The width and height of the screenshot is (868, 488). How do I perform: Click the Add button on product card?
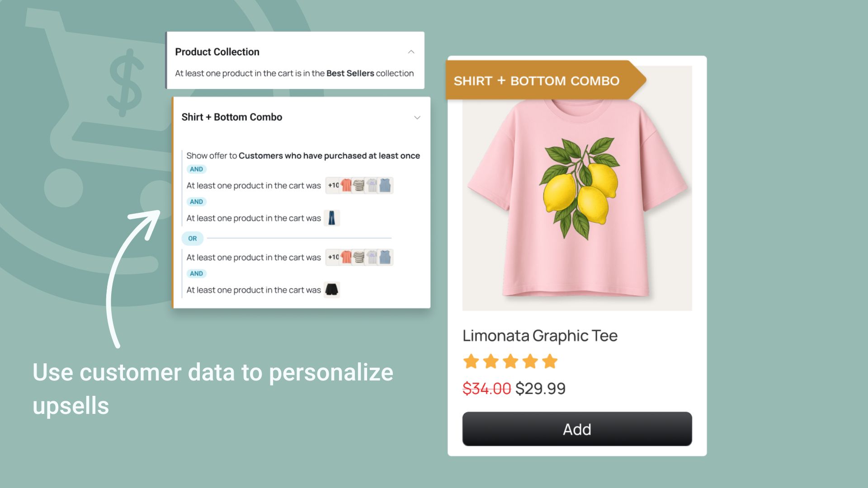point(577,429)
